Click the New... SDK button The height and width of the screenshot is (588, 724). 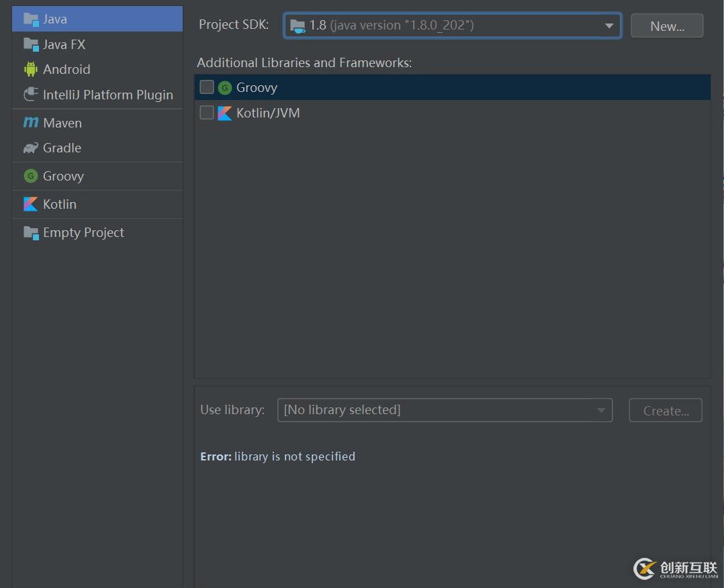coord(667,26)
